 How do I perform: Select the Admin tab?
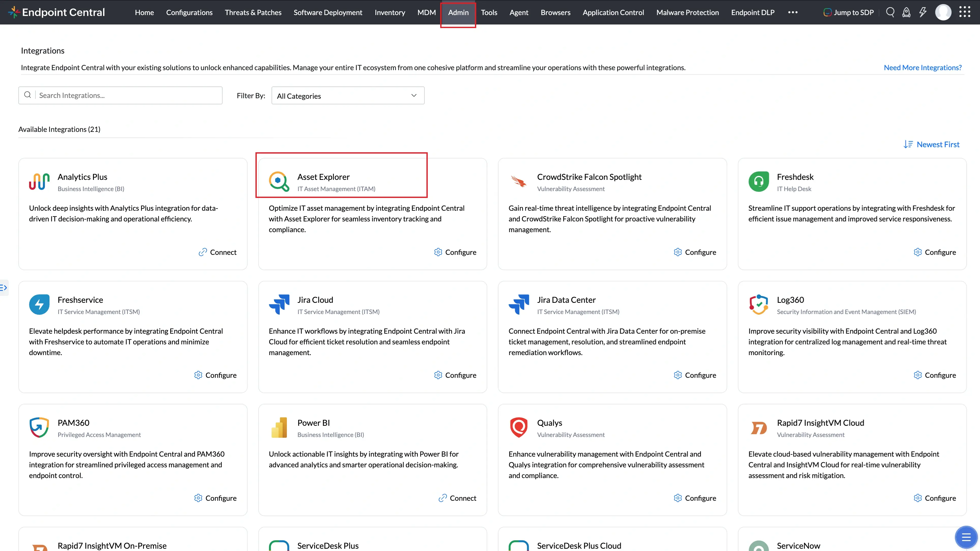pos(458,12)
